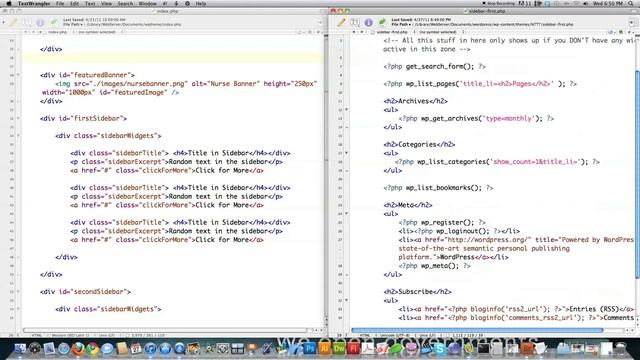The image size is (640, 360).
Task: Click the vertical scrollbar in sidebar-first.php window
Action: (x=638, y=175)
